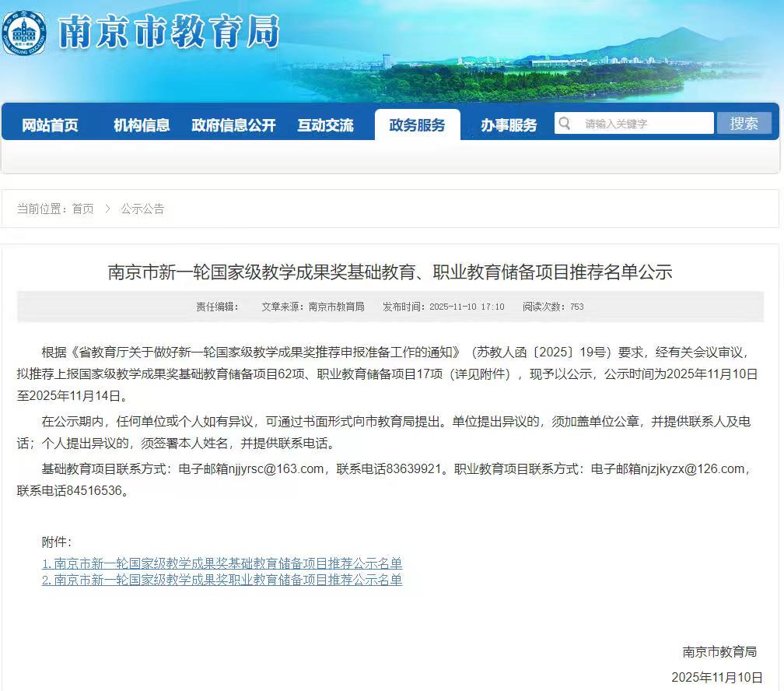Click 首页 in the breadcrumb trail
Screen dimensions: 784x691
pos(82,209)
